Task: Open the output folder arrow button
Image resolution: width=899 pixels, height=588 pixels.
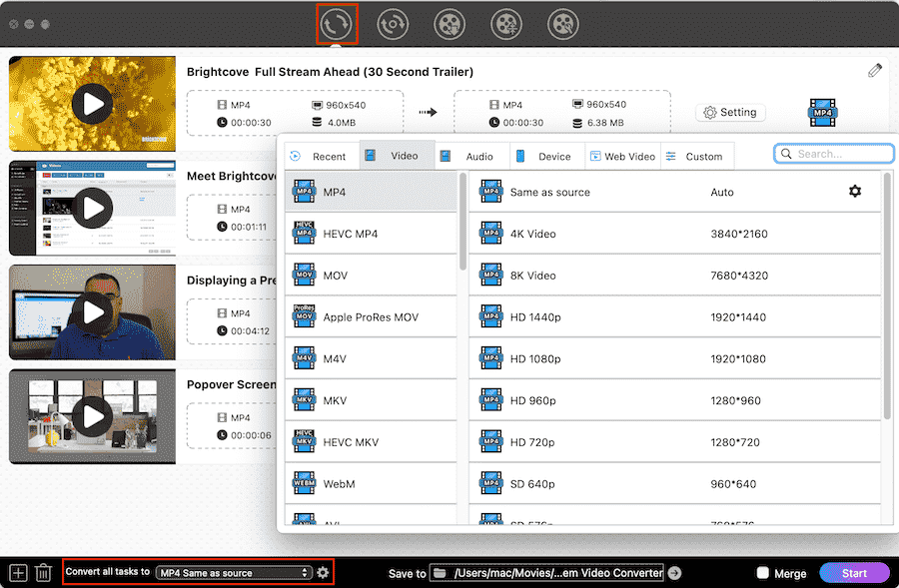Action: click(675, 573)
